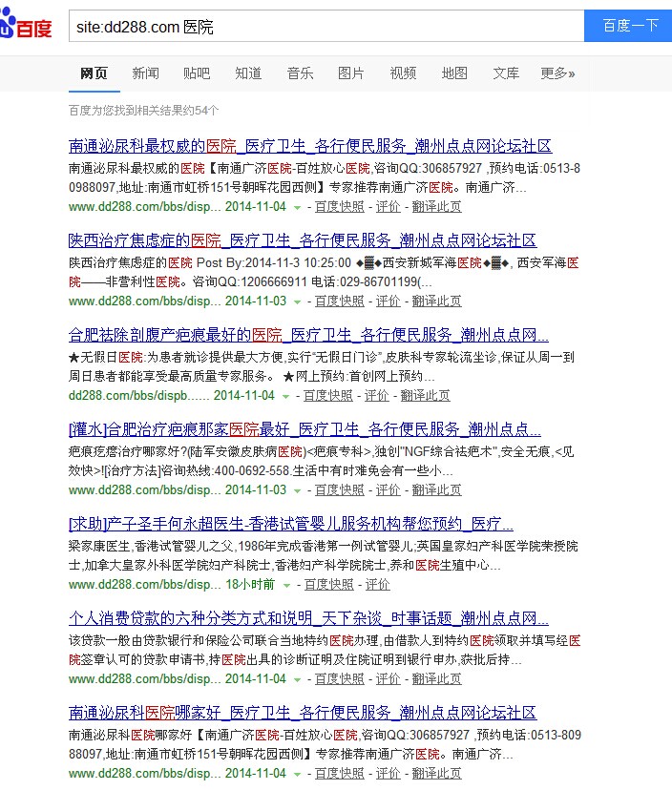The width and height of the screenshot is (672, 790).
Task: Switch to the 新闻 tab
Action: (145, 73)
